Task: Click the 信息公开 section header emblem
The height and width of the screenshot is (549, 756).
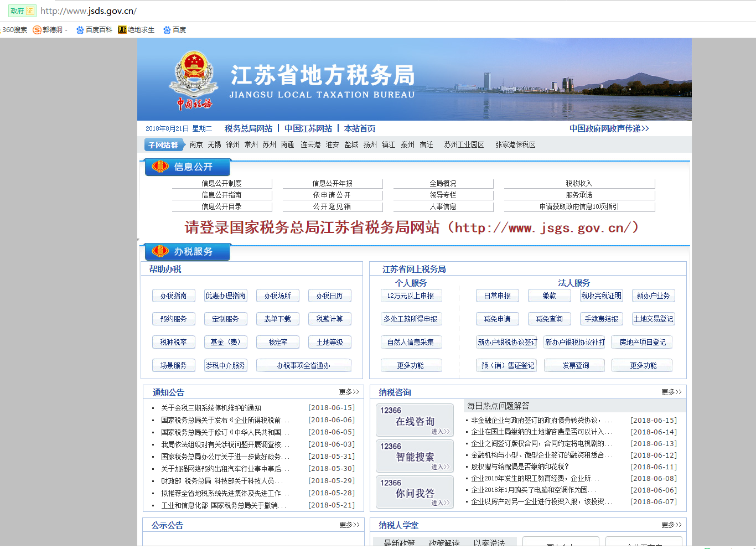Action: (x=160, y=167)
